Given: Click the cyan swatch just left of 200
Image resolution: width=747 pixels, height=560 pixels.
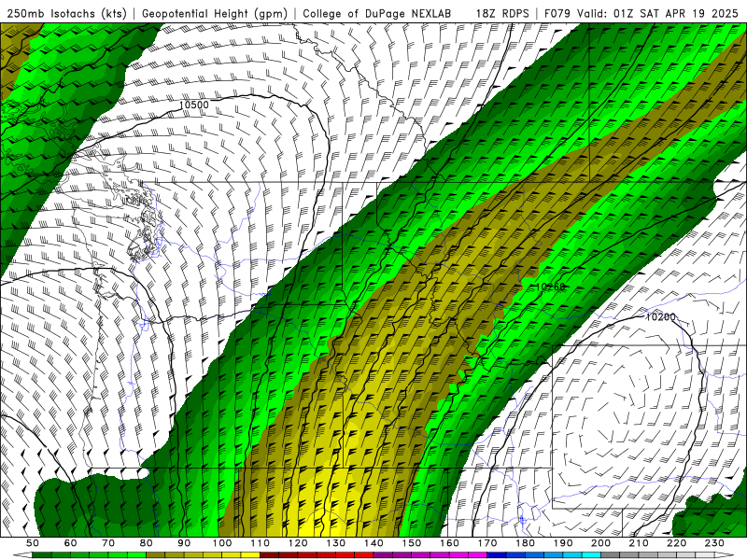Looking at the screenshot, I should point(591,555).
